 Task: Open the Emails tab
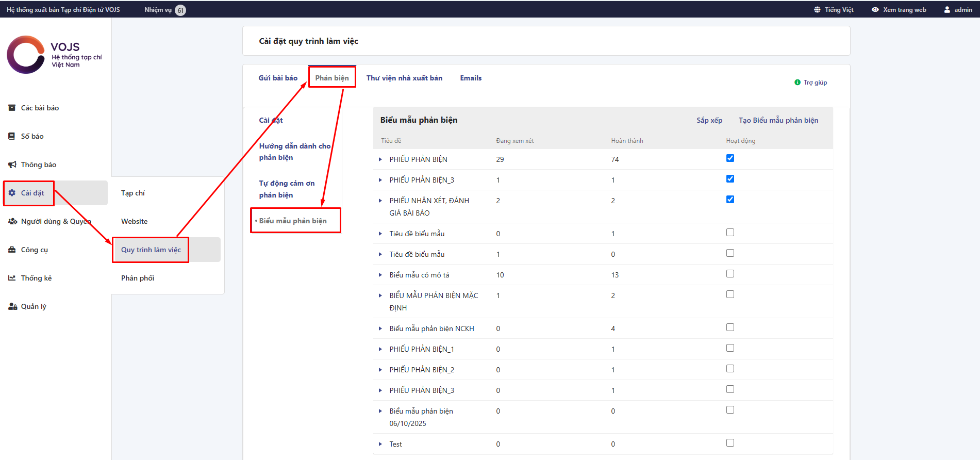click(471, 78)
